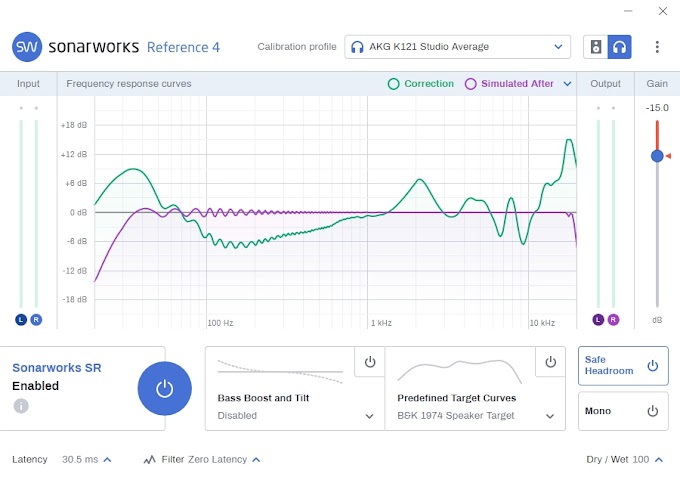Click the input R channel badge

(36, 320)
